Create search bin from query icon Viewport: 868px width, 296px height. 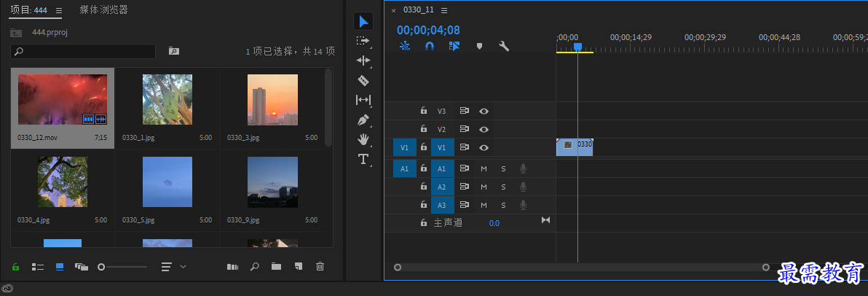(174, 50)
